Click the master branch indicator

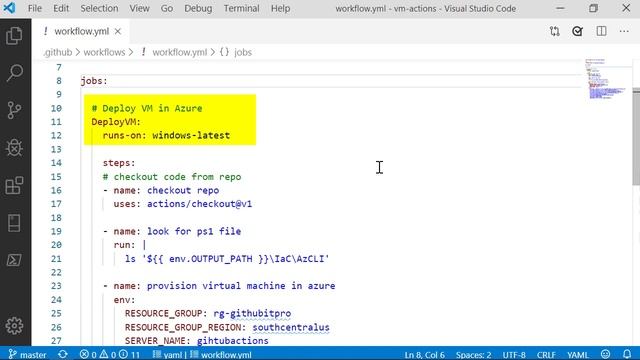click(x=27, y=355)
